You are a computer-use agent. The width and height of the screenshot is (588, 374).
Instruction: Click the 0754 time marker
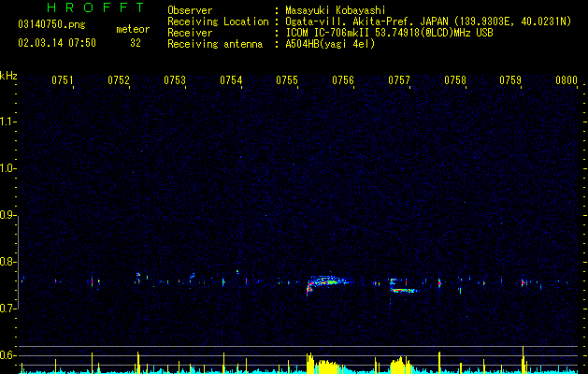click(x=231, y=80)
